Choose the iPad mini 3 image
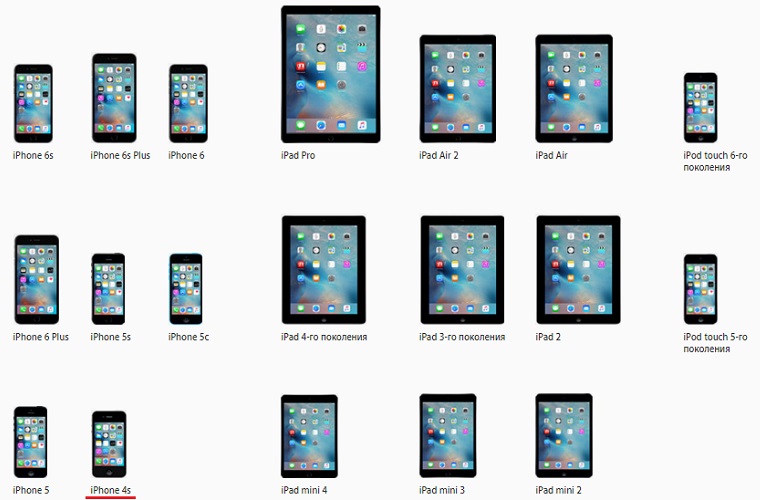 (x=448, y=436)
